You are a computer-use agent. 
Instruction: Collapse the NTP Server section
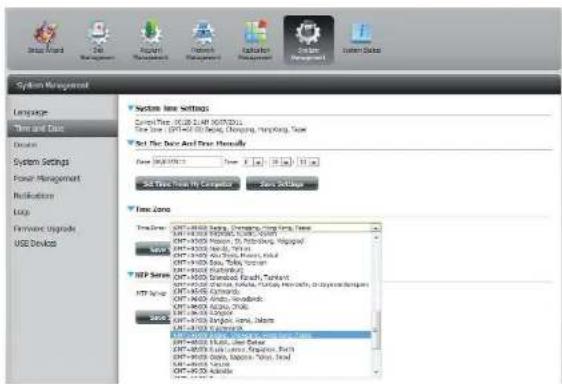click(x=131, y=275)
